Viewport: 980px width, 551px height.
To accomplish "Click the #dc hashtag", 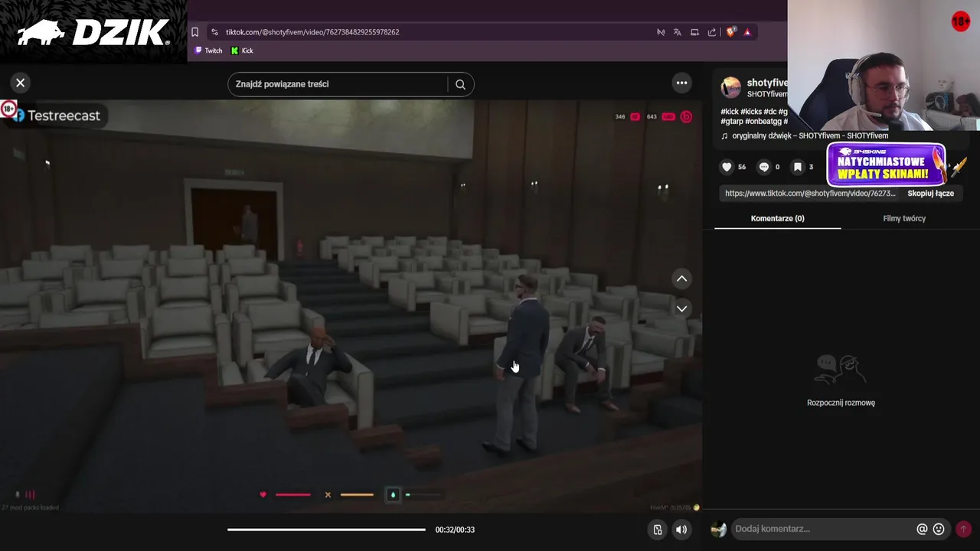I will point(769,112).
